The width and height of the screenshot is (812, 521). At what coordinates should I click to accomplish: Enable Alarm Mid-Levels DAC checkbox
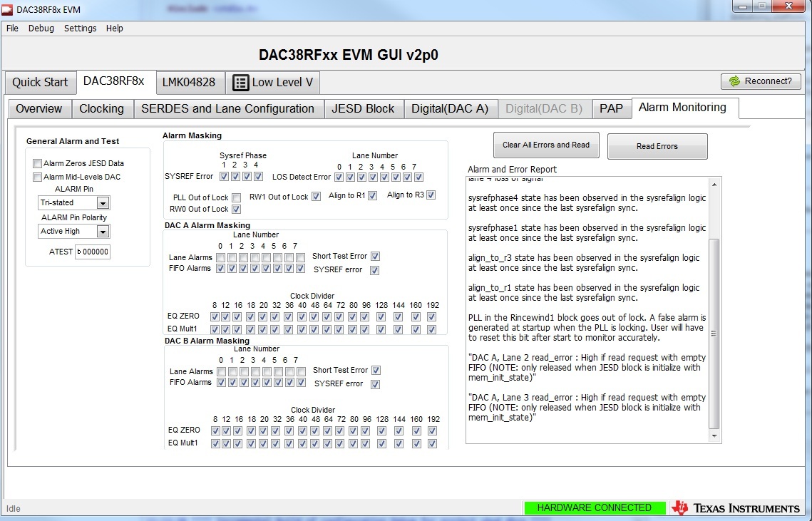[37, 177]
